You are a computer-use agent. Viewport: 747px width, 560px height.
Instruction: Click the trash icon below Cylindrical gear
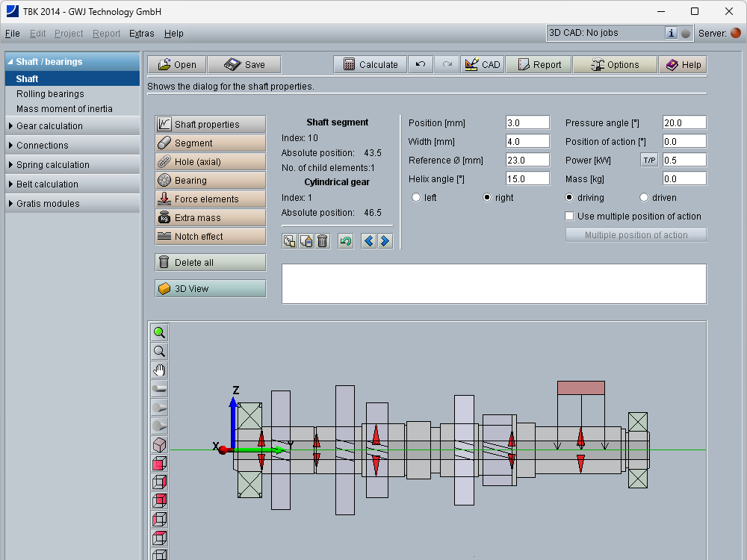click(x=322, y=241)
